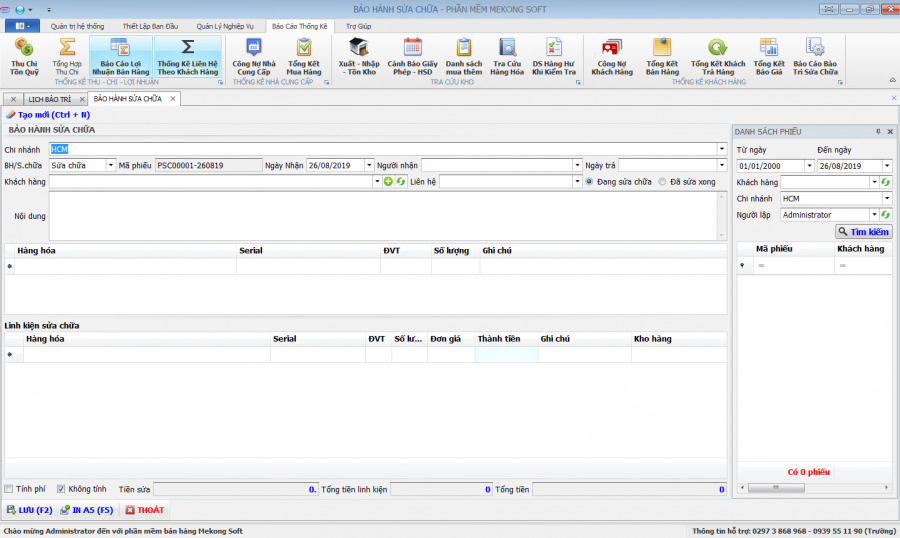This screenshot has height=538, width=900.
Task: Select Đang sửa chữa radio option
Action: tap(589, 181)
